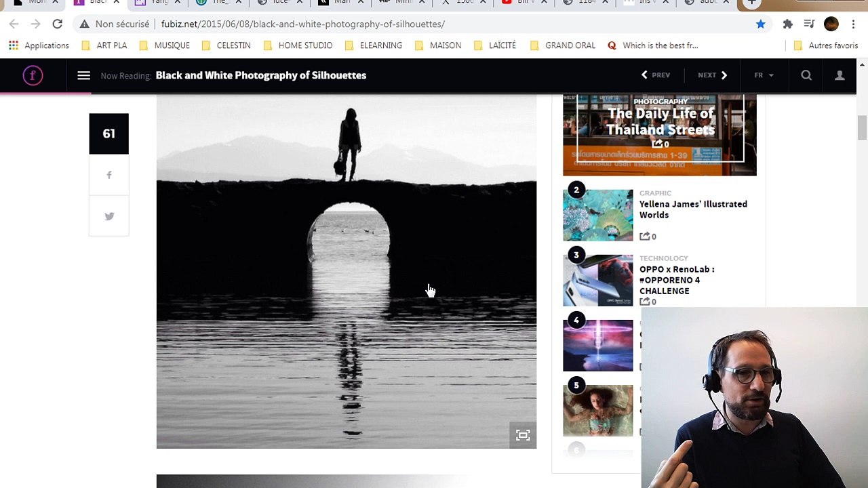Screen dimensions: 868x488
Task: Click the Non sécurisé warning icon
Action: coord(84,24)
